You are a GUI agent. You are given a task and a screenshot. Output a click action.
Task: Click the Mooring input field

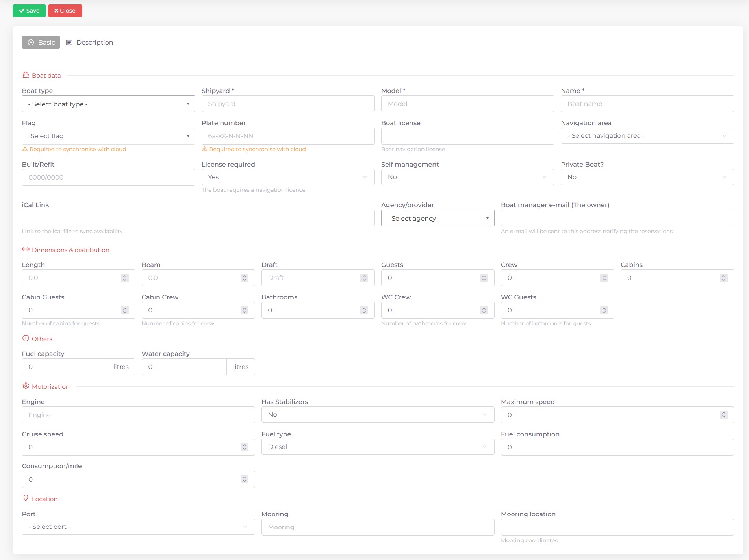[378, 527]
